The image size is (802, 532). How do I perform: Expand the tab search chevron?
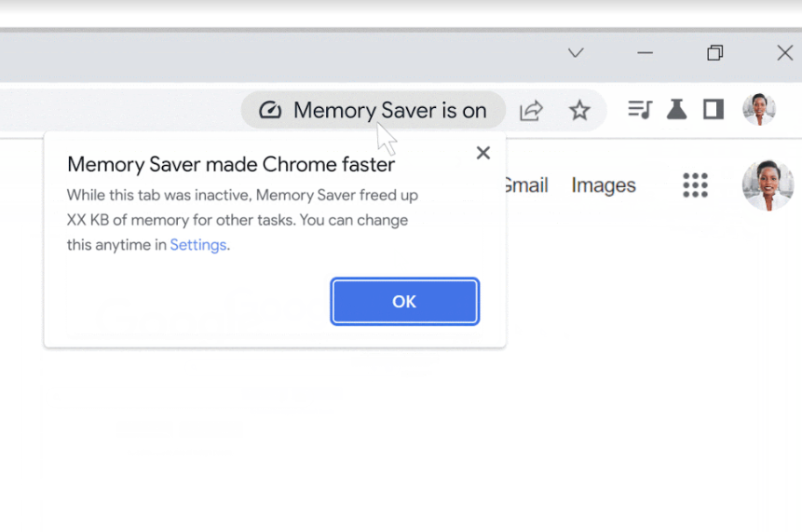[576, 53]
